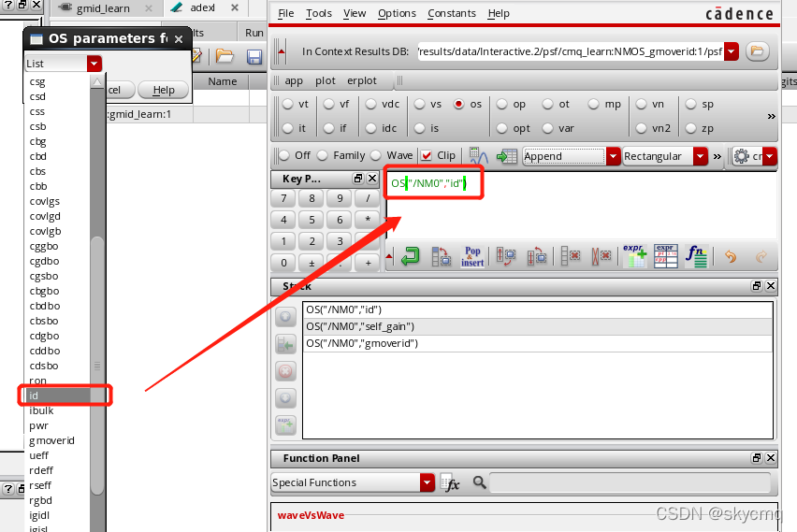Viewport: 797px width, 532px height.
Task: Click the redo arrow icon in calculator
Action: (x=761, y=256)
